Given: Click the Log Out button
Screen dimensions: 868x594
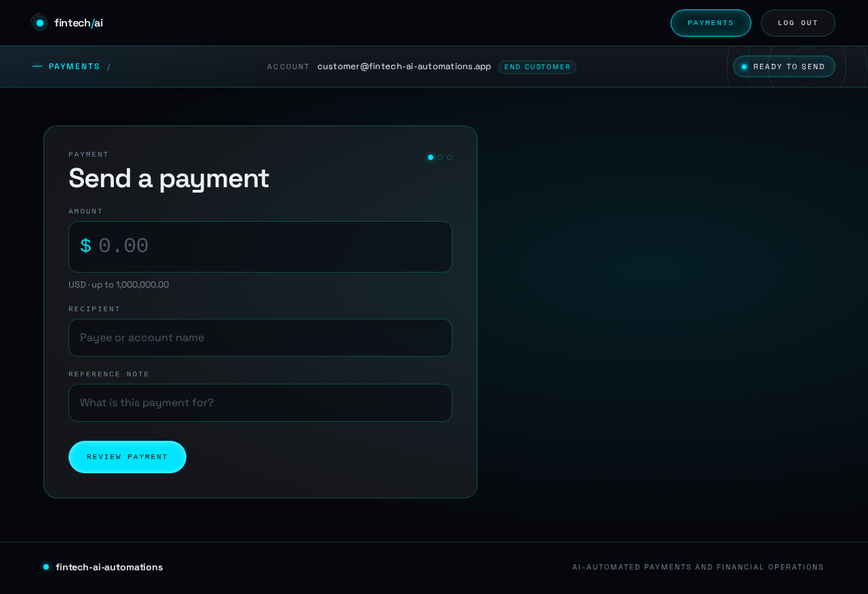Looking at the screenshot, I should 798,23.
